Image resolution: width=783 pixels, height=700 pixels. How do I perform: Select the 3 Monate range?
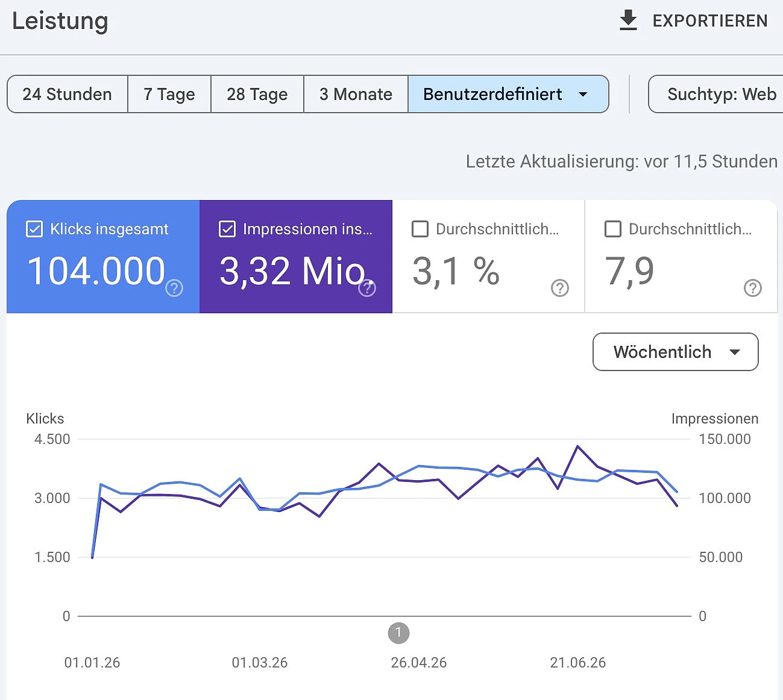coord(356,94)
